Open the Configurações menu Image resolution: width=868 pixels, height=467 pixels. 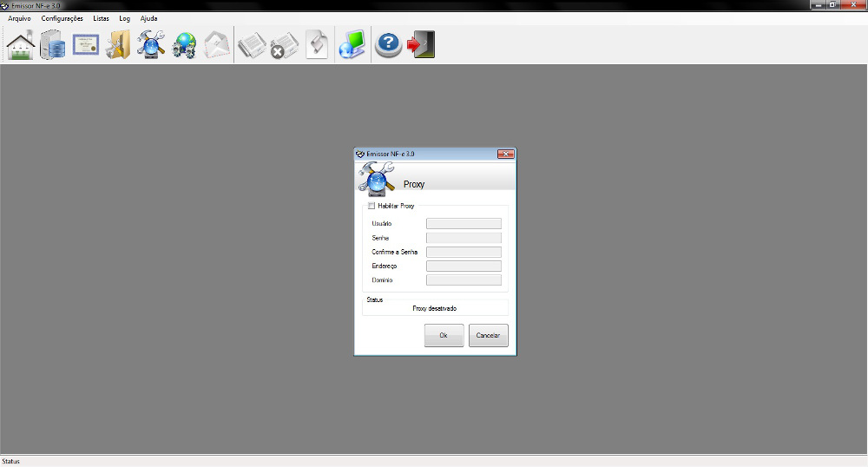click(x=62, y=18)
